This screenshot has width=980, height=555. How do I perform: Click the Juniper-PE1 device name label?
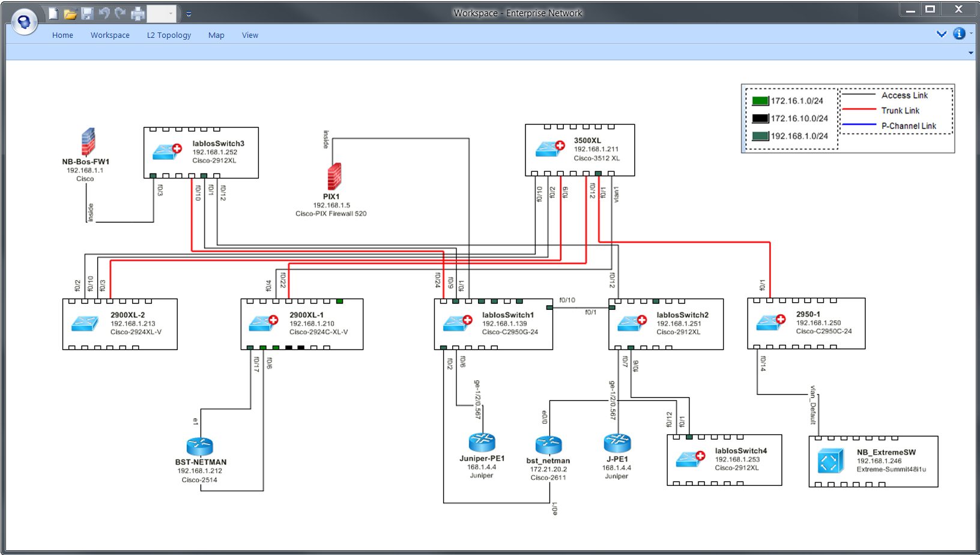pos(482,458)
